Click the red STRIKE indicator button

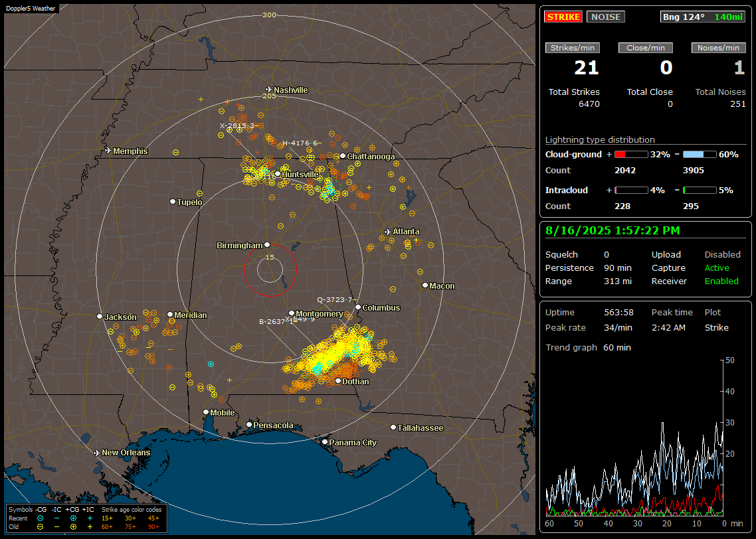(x=563, y=17)
